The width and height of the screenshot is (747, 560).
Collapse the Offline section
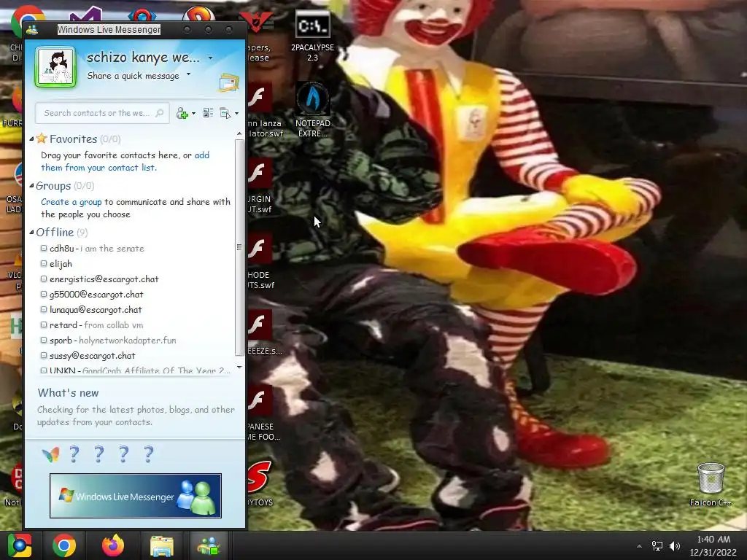tap(31, 233)
